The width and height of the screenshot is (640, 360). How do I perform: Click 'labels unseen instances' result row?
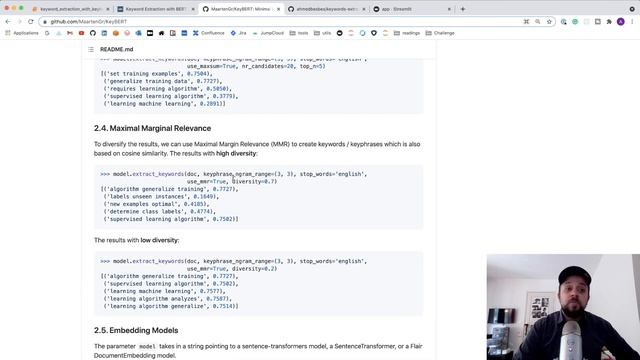161,196
